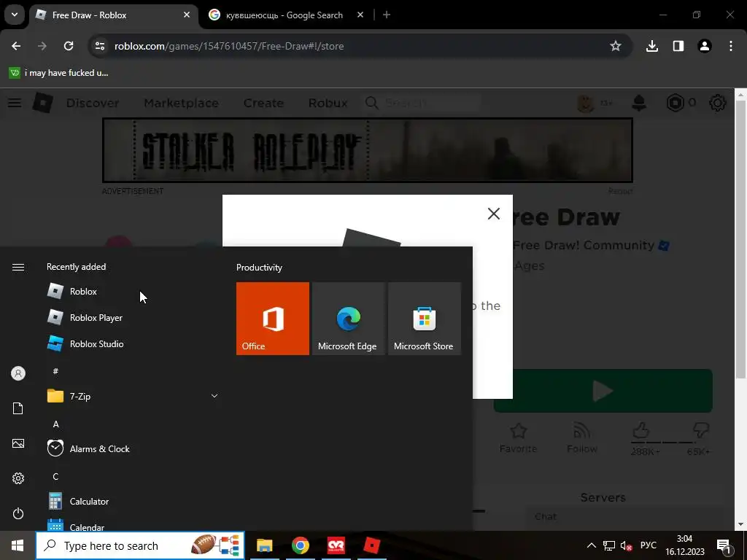The height and width of the screenshot is (560, 747).
Task: Click the Windows Start button
Action: [x=18, y=545]
